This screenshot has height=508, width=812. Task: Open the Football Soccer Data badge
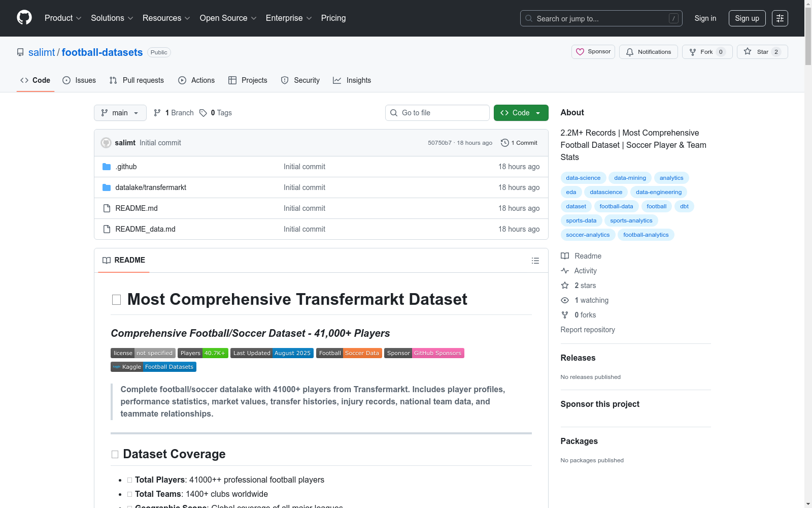point(349,353)
